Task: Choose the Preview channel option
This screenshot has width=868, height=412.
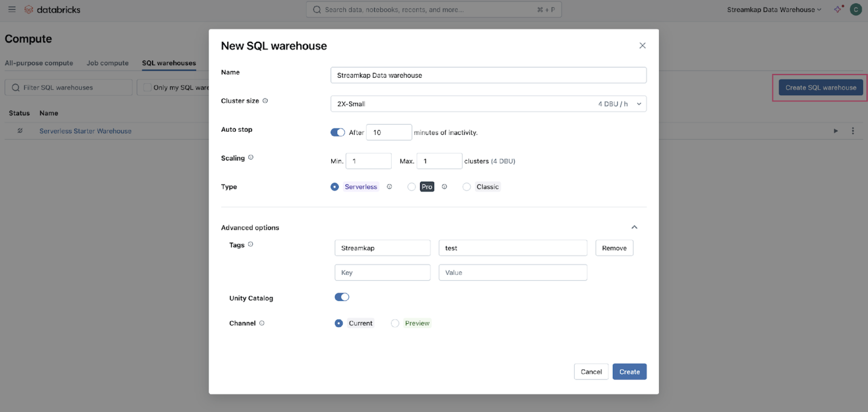Action: pos(395,323)
